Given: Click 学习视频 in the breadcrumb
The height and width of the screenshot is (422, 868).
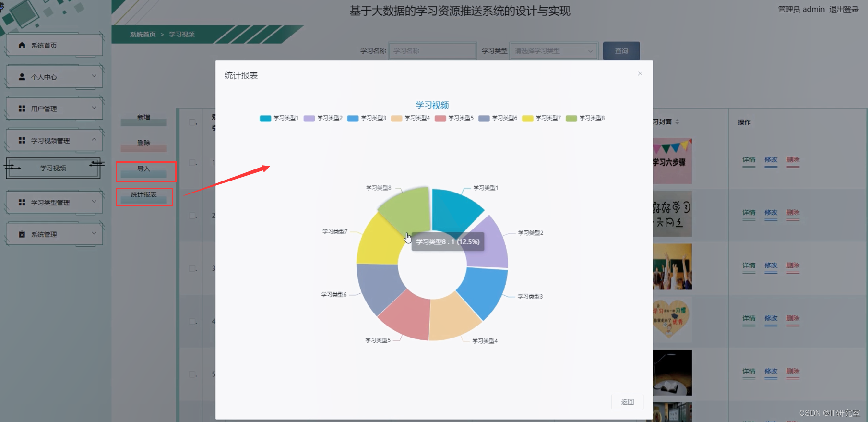Looking at the screenshot, I should point(181,35).
